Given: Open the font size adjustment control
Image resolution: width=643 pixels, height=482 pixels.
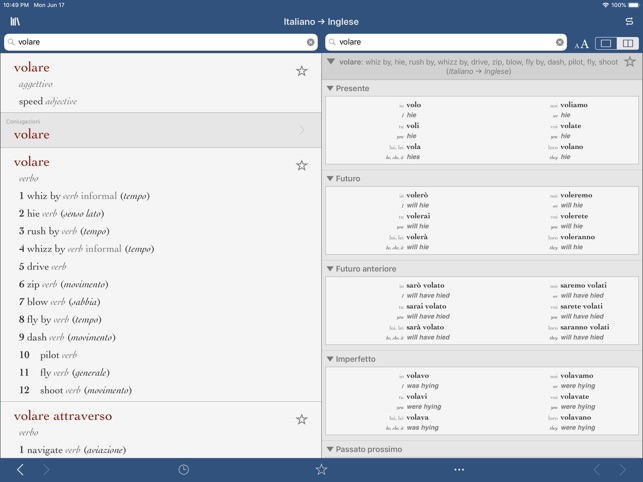Looking at the screenshot, I should coord(581,43).
